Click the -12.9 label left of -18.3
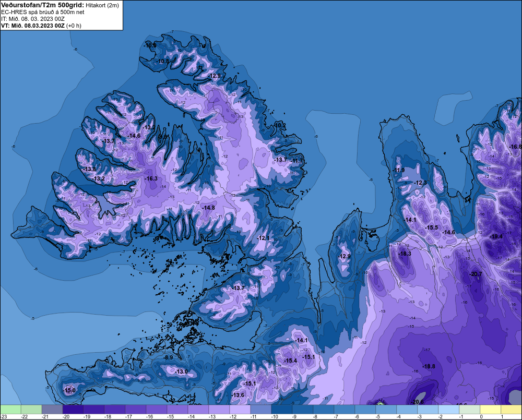The height and width of the screenshot is (420, 522). point(344,256)
